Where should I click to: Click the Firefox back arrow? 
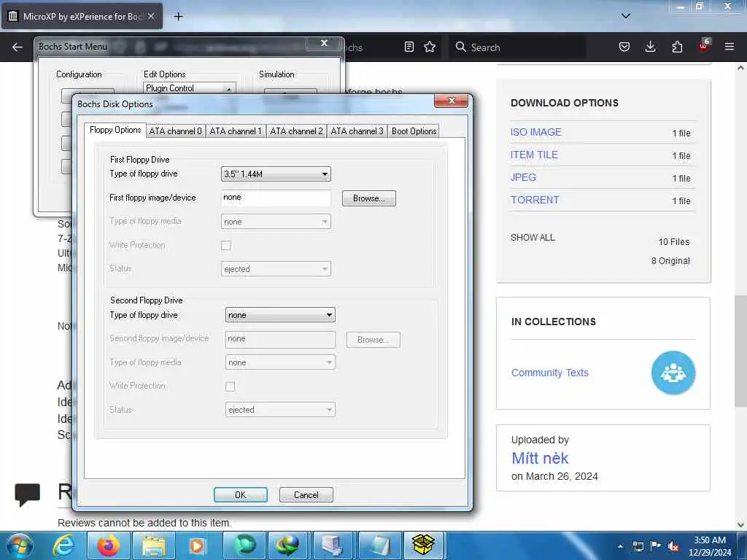(18, 47)
